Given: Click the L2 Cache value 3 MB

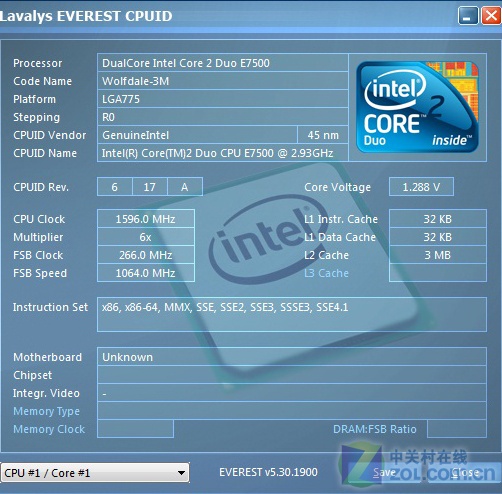Looking at the screenshot, I should (x=438, y=255).
